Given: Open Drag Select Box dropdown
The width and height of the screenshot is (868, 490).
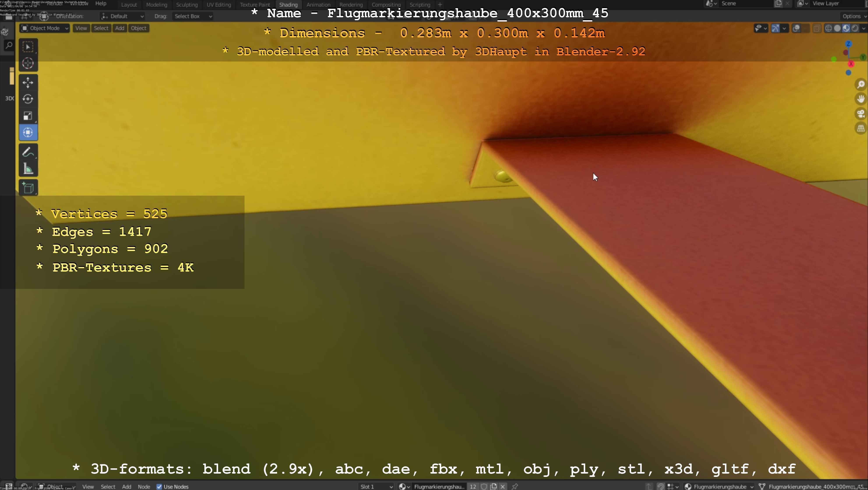Looking at the screenshot, I should tap(193, 16).
